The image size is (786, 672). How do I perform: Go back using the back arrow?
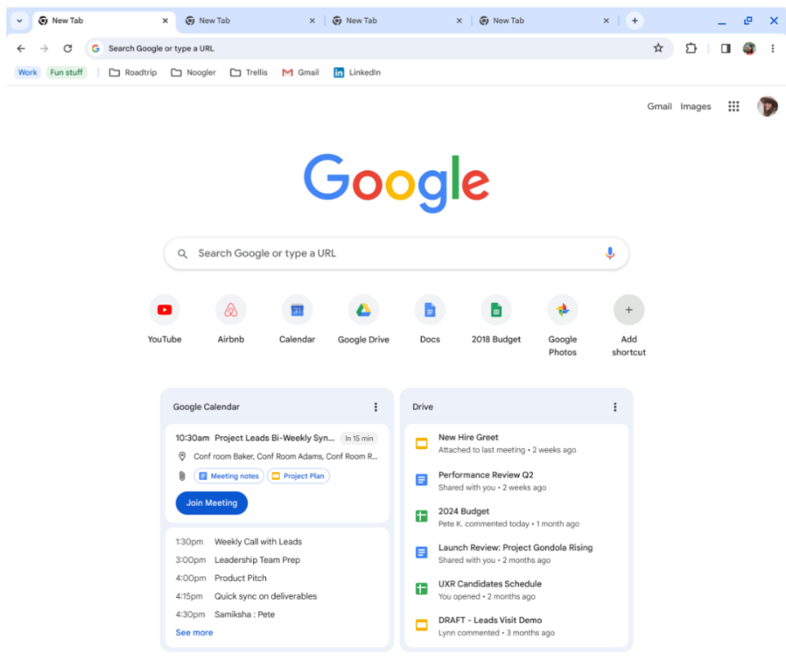pyautogui.click(x=21, y=48)
